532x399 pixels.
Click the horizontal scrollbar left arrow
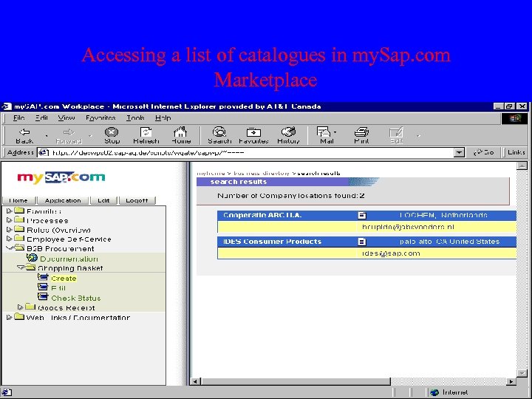[195, 381]
